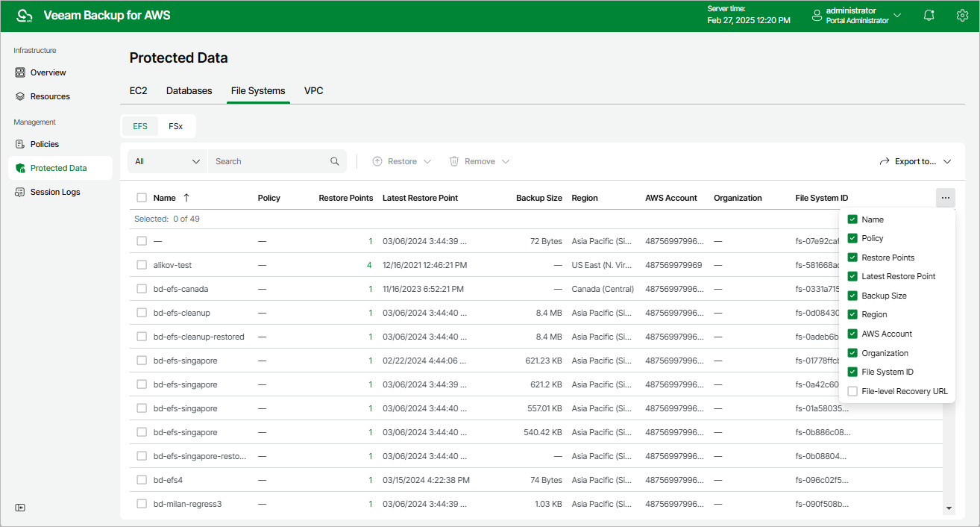Click in the Search input field
Screen dimensions: 980x527
coord(268,161)
